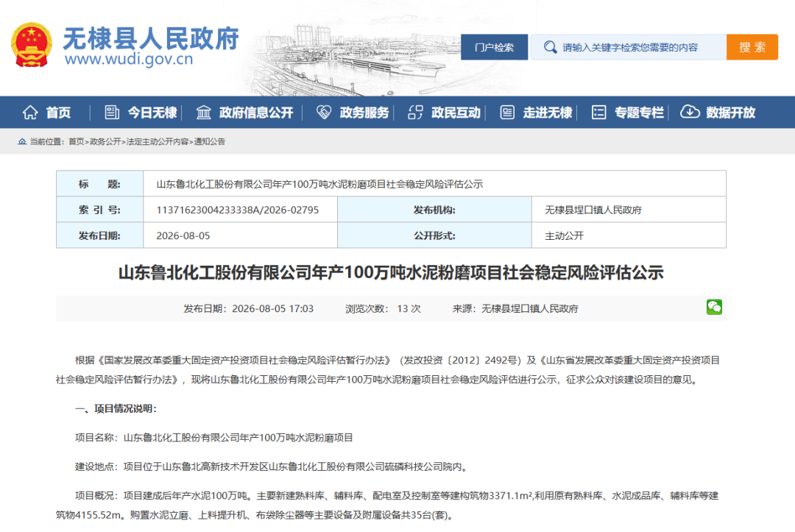Click the 2026-08-05 date table cell
This screenshot has height=532, width=795.
click(240, 235)
